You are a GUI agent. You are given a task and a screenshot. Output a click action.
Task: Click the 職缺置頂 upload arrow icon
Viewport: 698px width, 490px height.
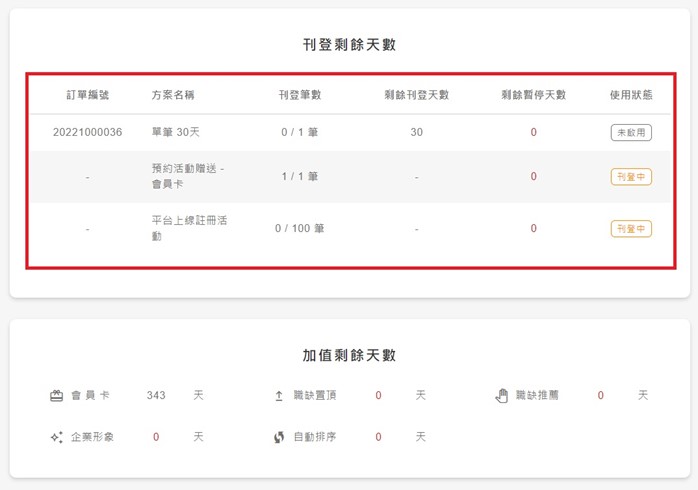(x=279, y=395)
